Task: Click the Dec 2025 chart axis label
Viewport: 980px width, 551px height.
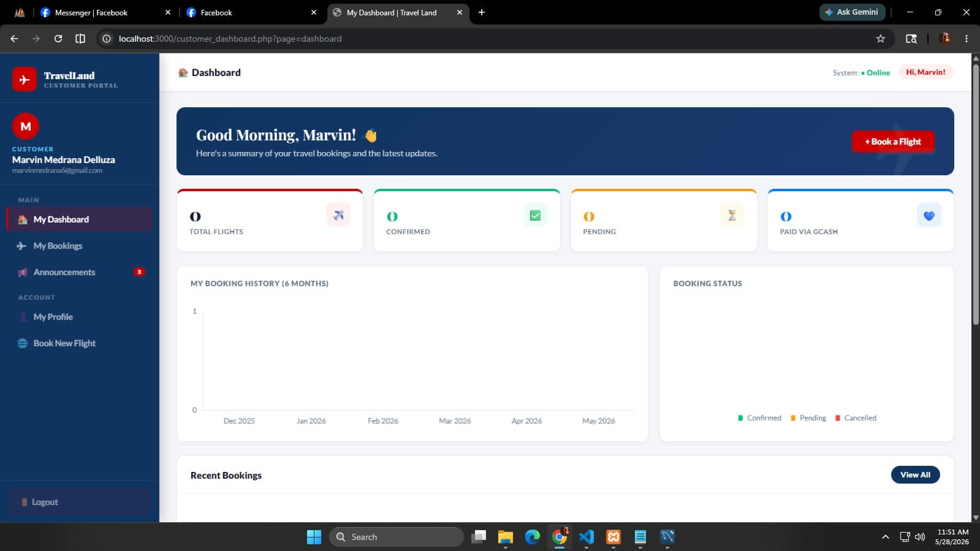Action: click(x=239, y=421)
